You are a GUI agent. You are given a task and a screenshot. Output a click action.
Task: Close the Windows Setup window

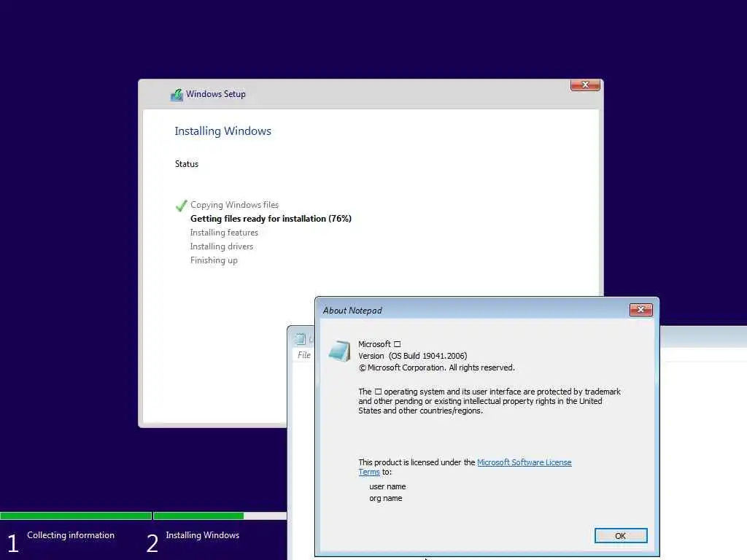point(585,85)
